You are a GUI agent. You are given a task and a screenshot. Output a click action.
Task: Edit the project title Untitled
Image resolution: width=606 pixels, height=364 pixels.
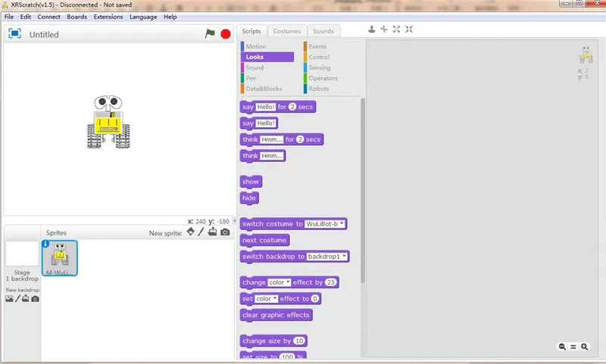pyautogui.click(x=44, y=34)
